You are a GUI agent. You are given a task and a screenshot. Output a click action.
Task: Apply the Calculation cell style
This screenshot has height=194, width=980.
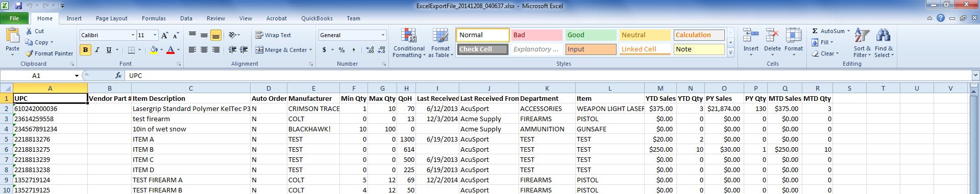(699, 35)
